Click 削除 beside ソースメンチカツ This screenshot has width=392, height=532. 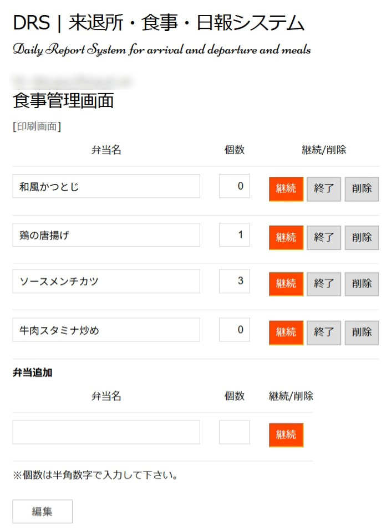[362, 284]
